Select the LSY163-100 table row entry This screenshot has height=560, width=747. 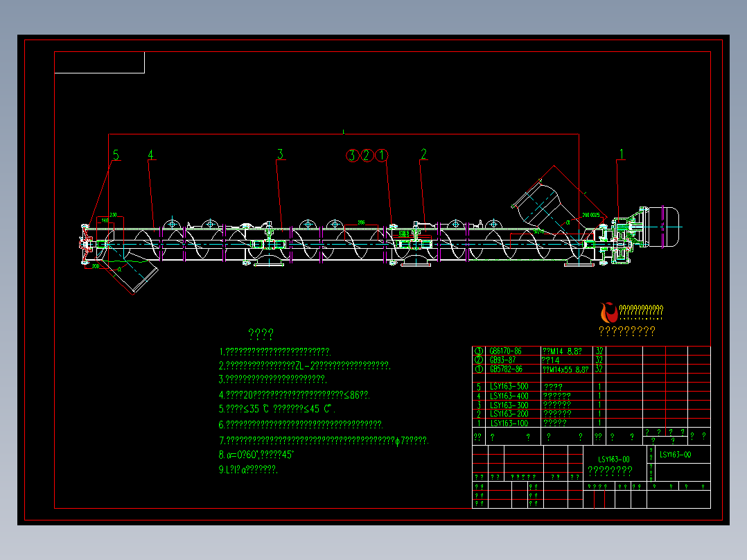click(x=509, y=423)
